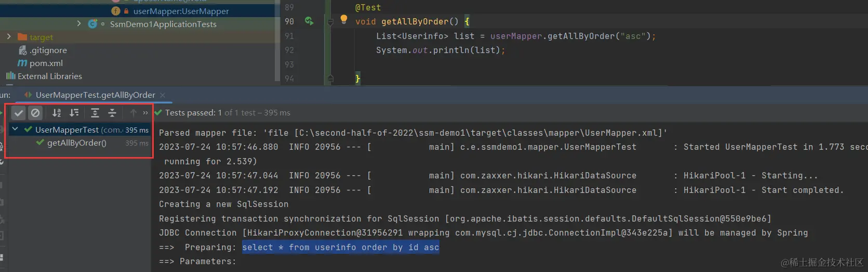Click the green check before Tests passed
This screenshot has height=272, width=868.
click(158, 112)
